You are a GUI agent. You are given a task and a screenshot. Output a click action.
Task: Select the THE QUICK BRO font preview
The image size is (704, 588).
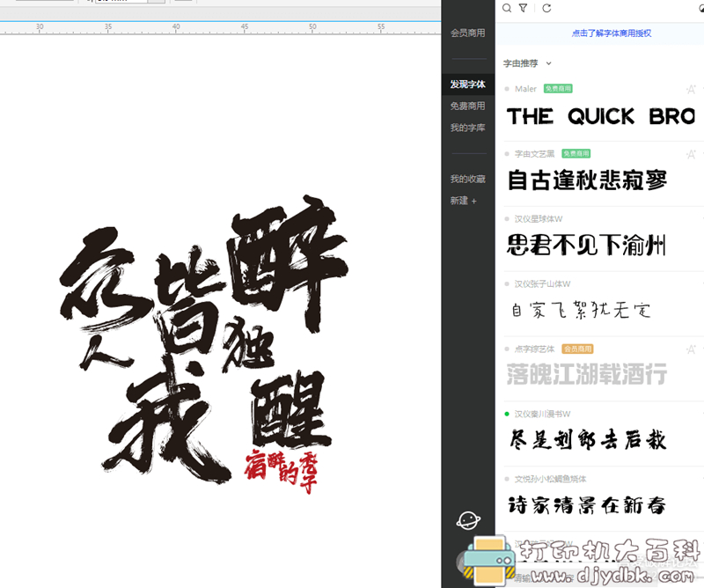[601, 117]
